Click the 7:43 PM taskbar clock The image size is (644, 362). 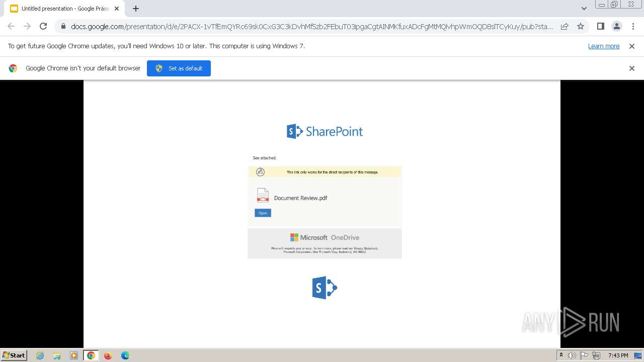[x=618, y=355]
